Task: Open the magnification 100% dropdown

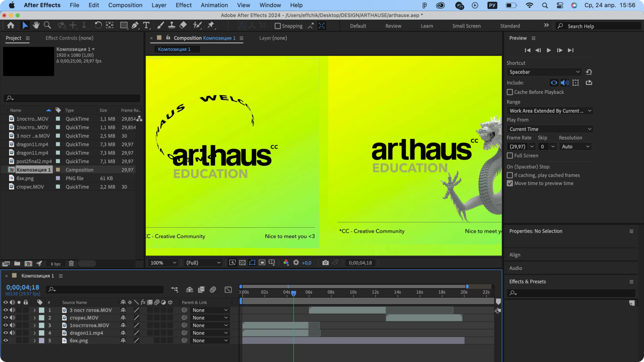Action: [163, 263]
